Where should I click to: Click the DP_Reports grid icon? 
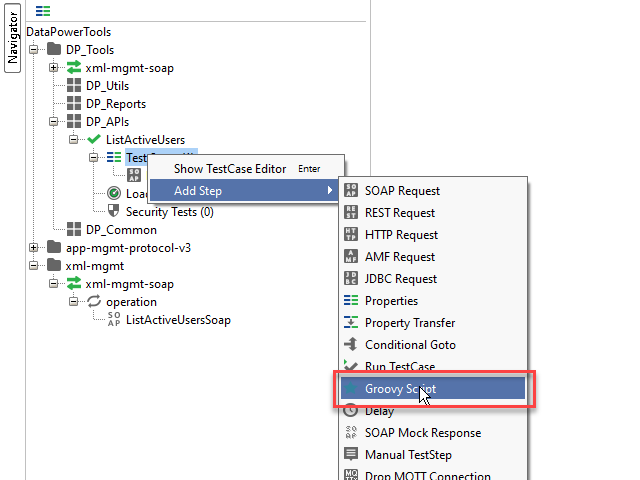click(x=73, y=104)
